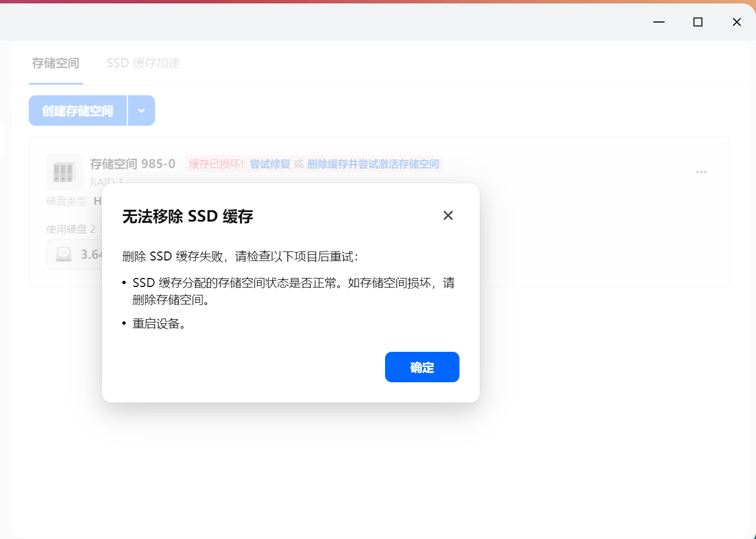Click the close X icon on the SSD cache dialog
Screen dimensions: 756x539
tap(448, 215)
